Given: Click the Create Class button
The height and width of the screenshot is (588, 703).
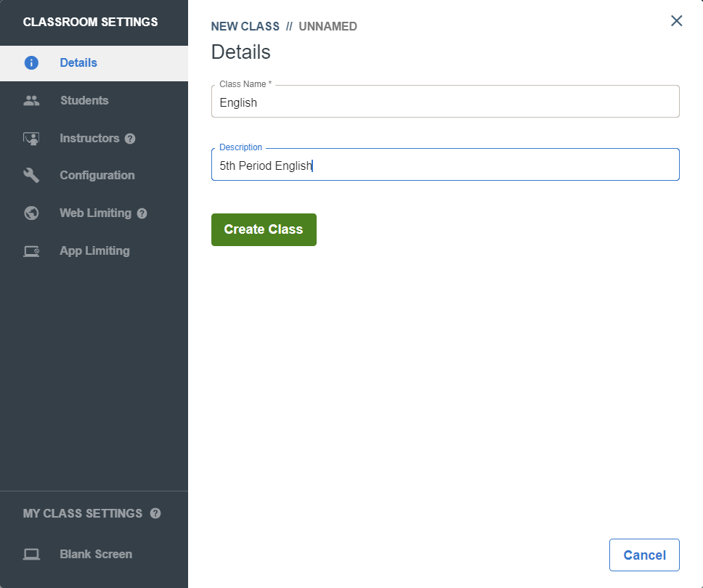Looking at the screenshot, I should [x=264, y=229].
